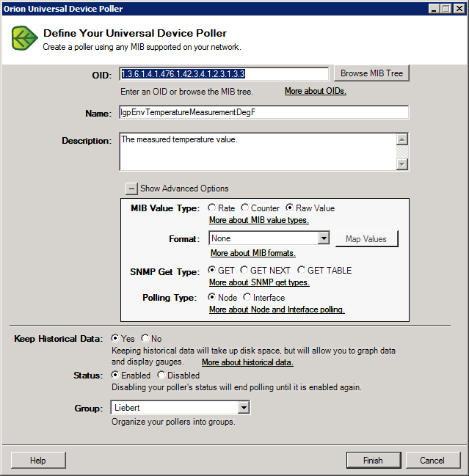469x476 pixels.
Task: Close the Orion Universal Device Poller window
Action: (459, 9)
